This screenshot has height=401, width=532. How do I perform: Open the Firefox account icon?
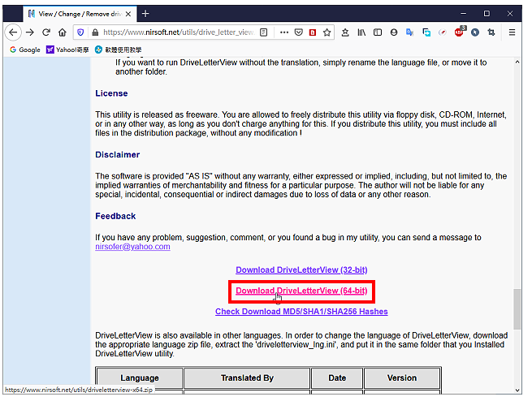pyautogui.click(x=394, y=32)
